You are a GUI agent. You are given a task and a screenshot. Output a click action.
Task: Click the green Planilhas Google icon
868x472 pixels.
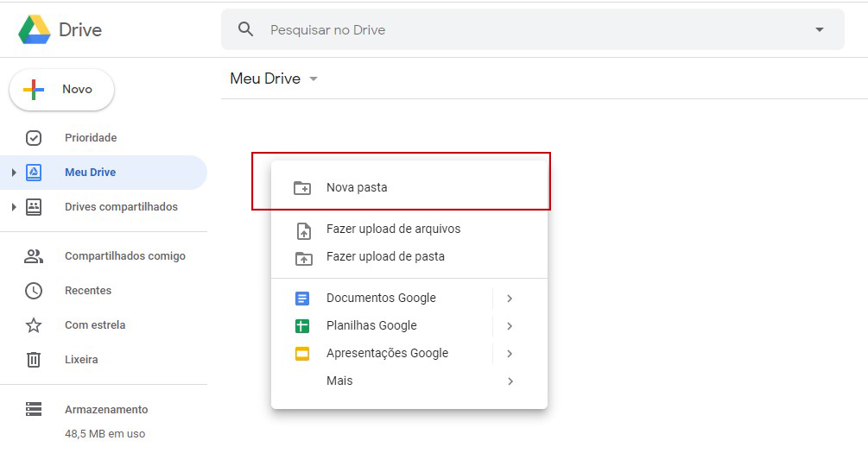(302, 326)
